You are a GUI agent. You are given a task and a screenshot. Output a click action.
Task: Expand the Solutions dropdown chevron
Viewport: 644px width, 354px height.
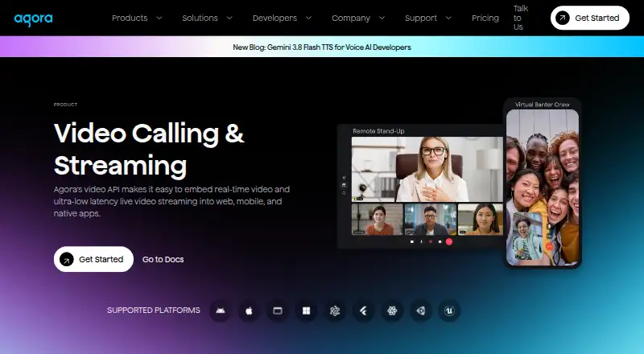(x=229, y=18)
